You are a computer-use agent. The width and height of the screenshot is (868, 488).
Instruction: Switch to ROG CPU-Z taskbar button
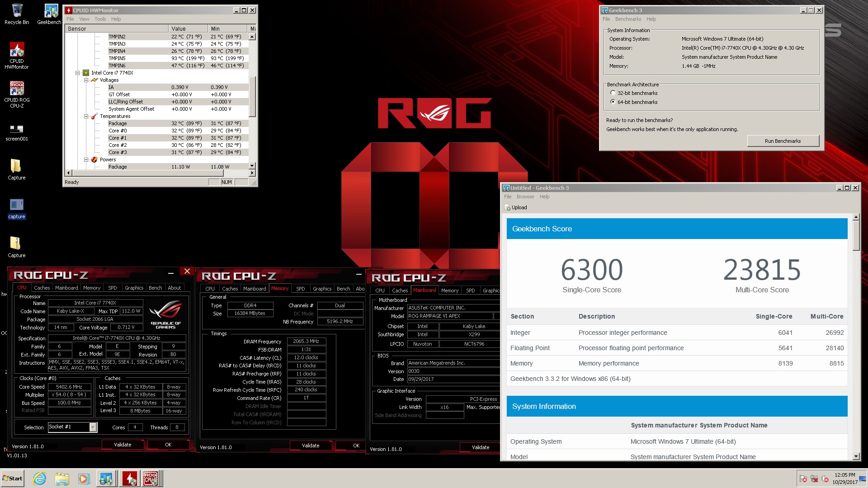[151, 479]
